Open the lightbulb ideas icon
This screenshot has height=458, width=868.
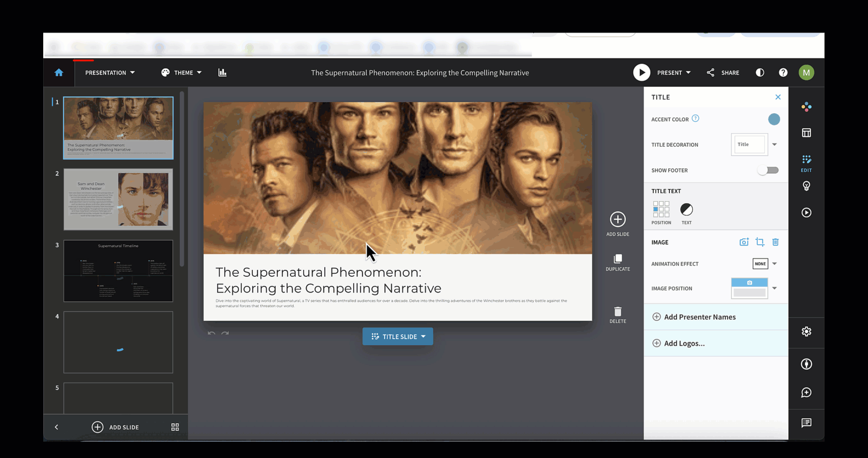[x=807, y=186]
